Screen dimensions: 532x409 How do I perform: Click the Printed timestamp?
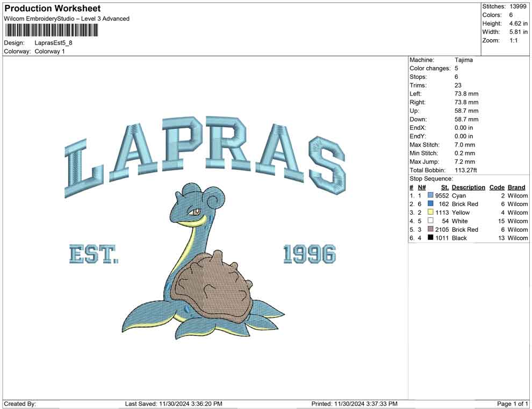[354, 404]
